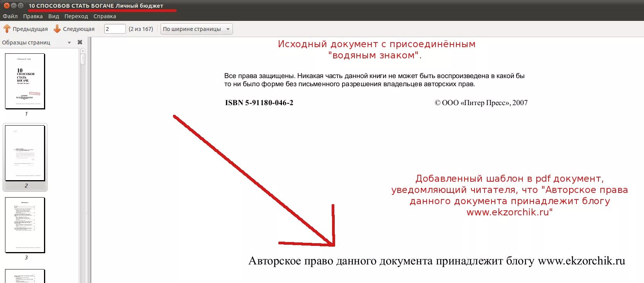Select page 3 thumbnail

[25, 225]
